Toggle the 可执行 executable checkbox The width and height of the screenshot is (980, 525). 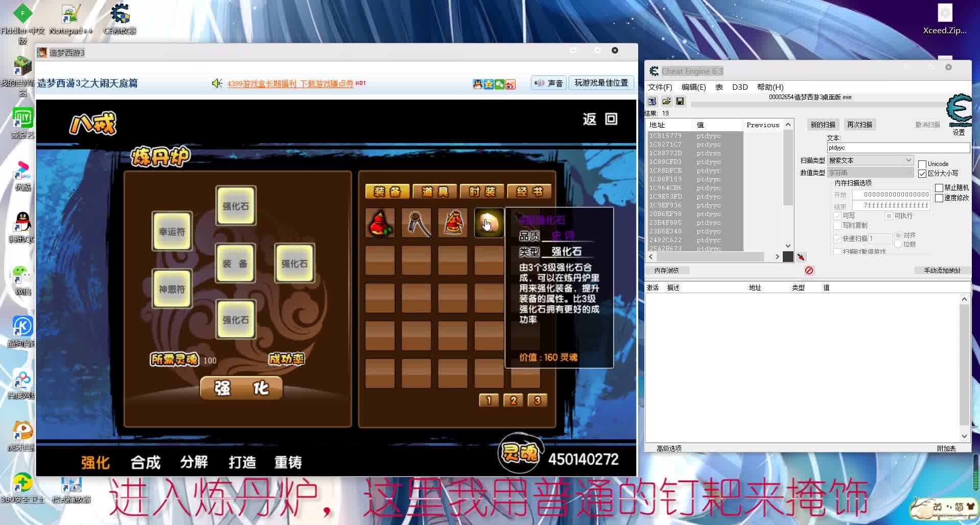tap(889, 216)
